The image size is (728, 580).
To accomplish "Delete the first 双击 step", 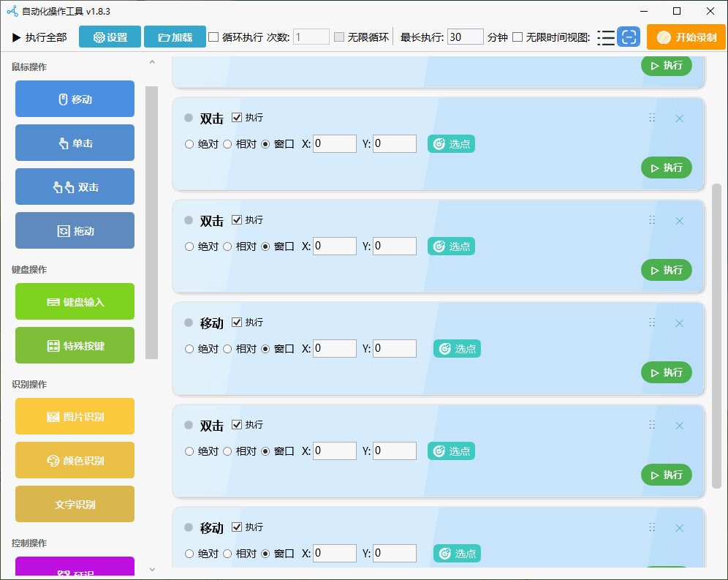I will point(679,118).
